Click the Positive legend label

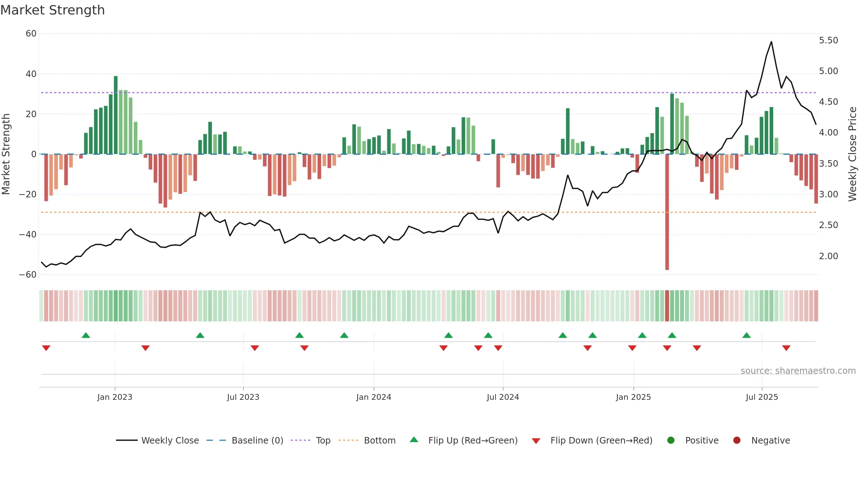(x=702, y=440)
